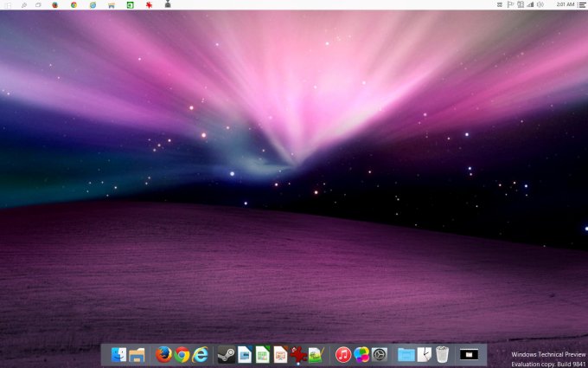The height and width of the screenshot is (368, 588).
Task: Launch iTunes music icon in dock
Action: pyautogui.click(x=343, y=354)
